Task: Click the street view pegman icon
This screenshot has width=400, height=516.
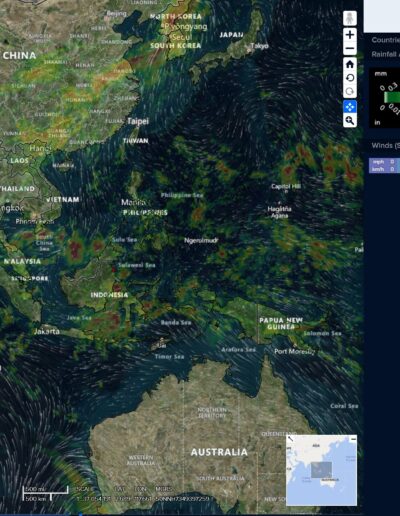Action: click(x=350, y=18)
